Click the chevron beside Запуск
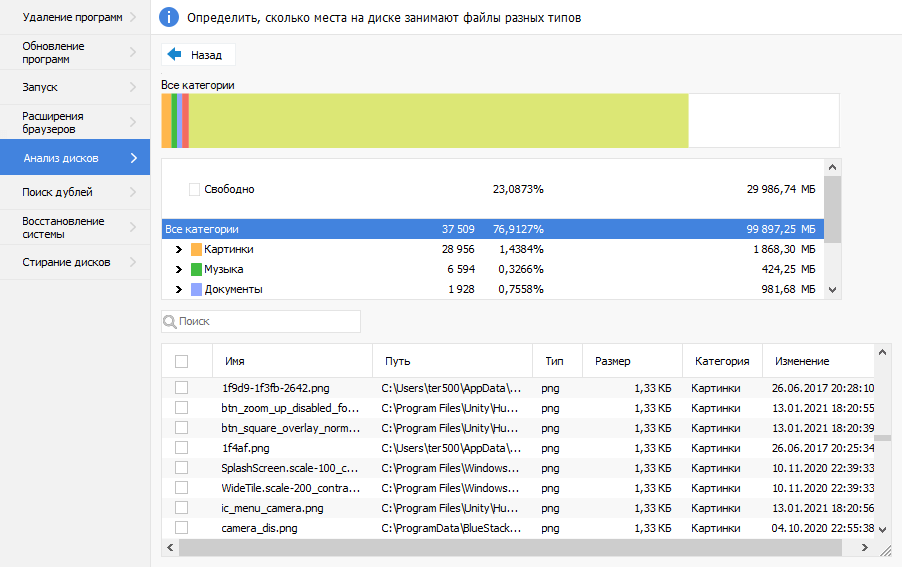The image size is (902, 567). [x=133, y=87]
